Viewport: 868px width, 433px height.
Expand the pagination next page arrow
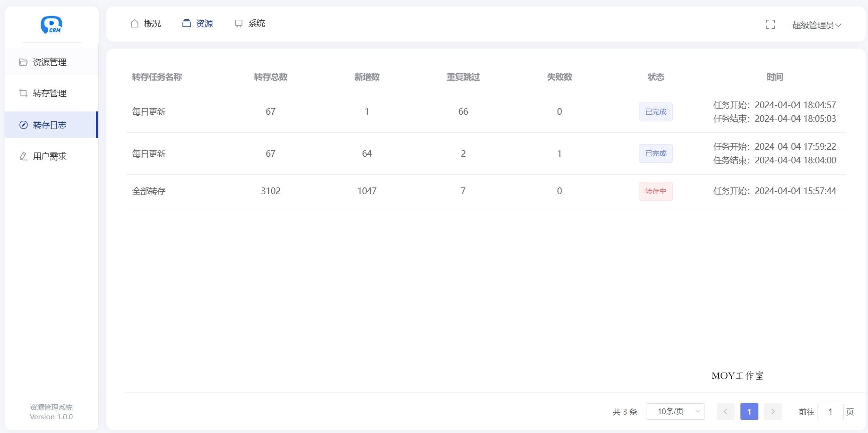tap(773, 411)
